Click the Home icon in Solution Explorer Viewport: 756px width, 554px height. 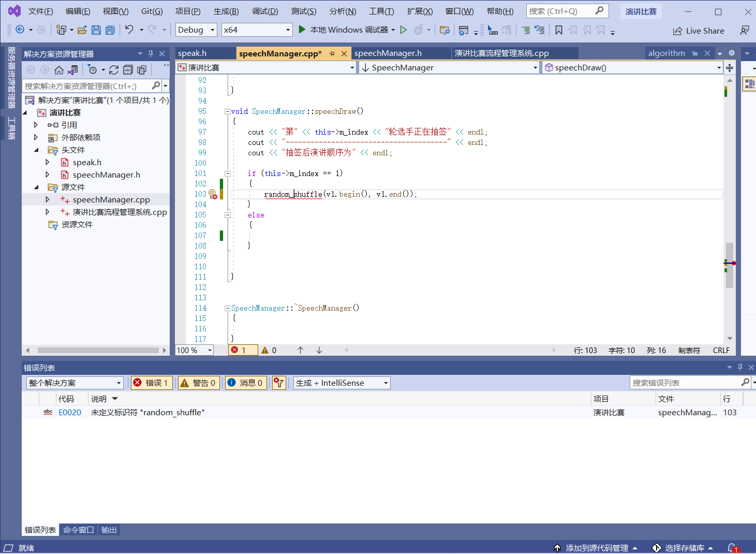tap(59, 70)
